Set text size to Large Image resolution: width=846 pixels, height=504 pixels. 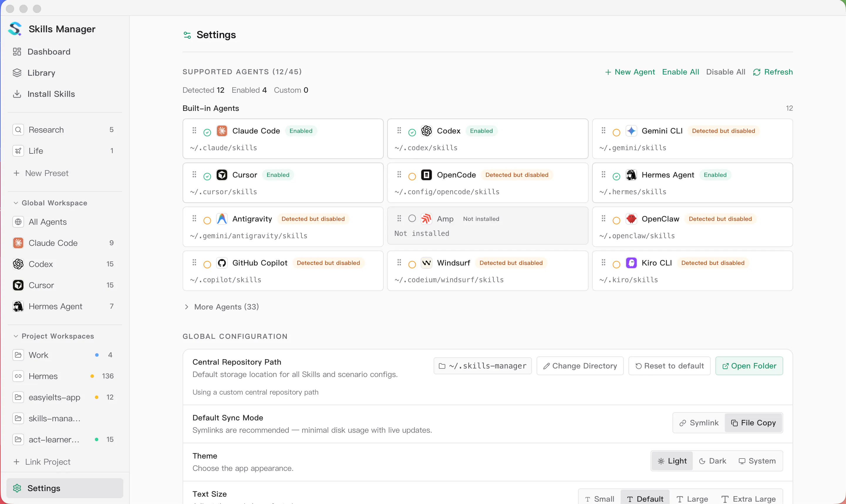pos(692,498)
